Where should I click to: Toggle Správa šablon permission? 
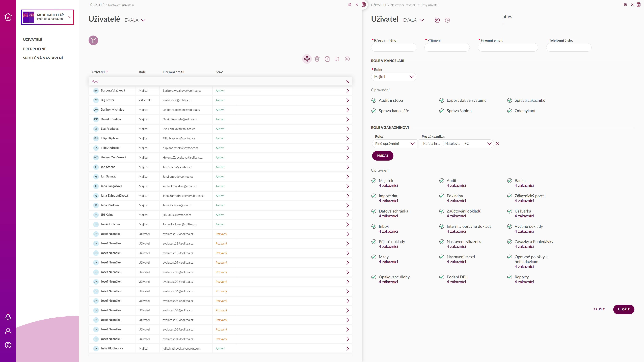[442, 111]
